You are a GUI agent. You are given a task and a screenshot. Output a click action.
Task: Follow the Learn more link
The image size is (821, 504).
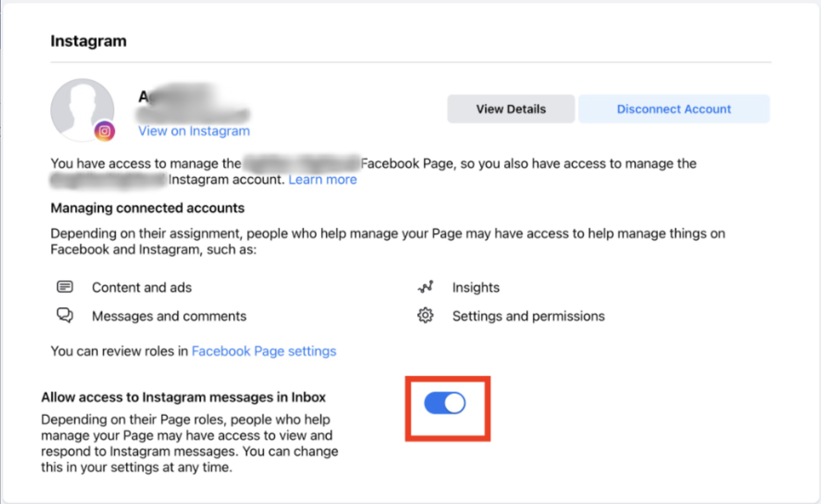[323, 180]
